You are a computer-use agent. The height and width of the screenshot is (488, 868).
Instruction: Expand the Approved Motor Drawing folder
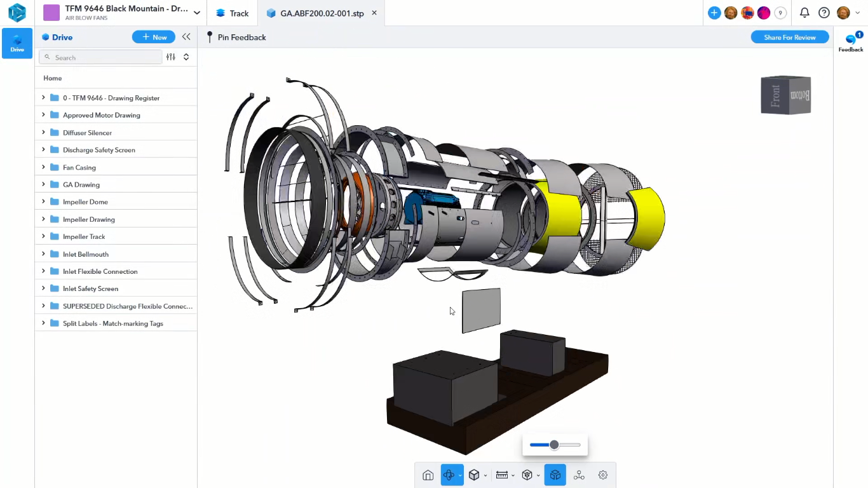coord(43,114)
